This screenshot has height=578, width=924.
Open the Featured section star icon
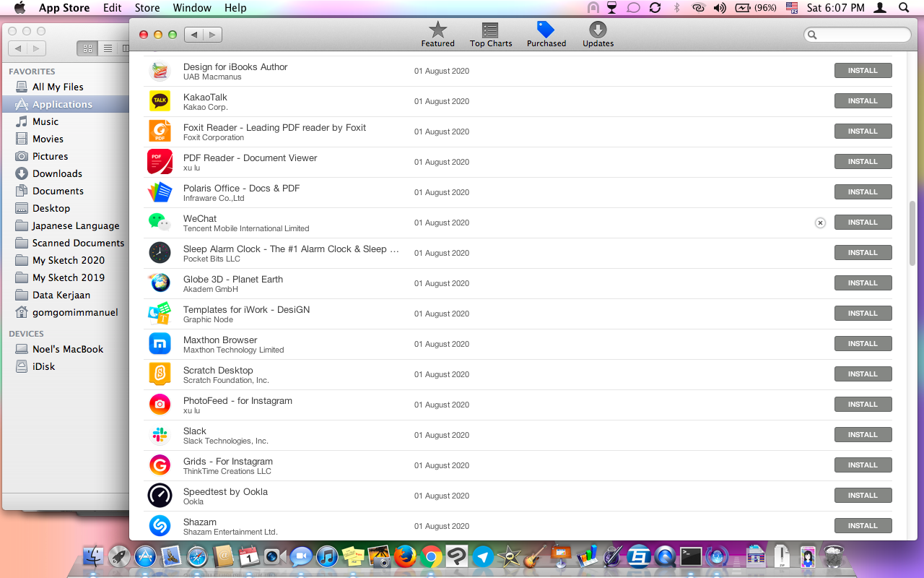[x=437, y=30]
